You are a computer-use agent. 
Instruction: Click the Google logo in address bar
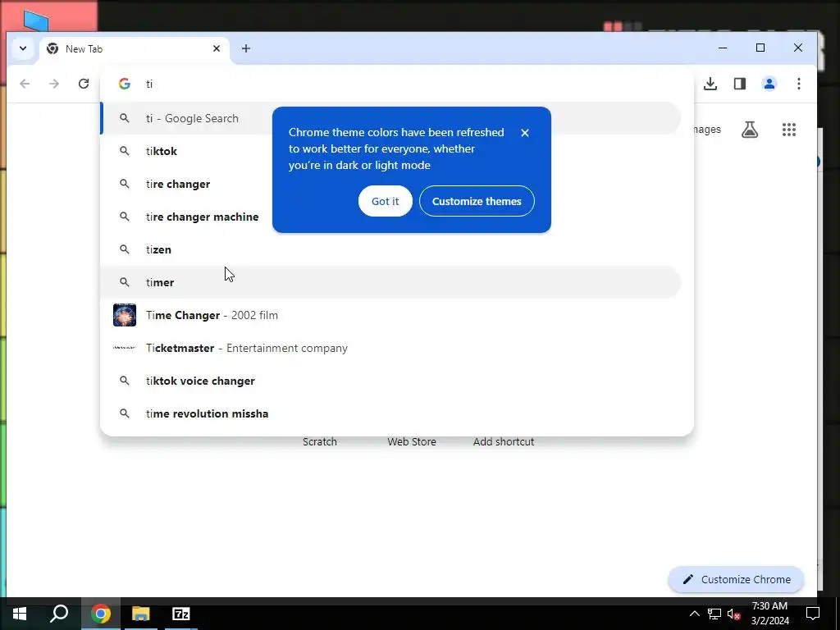pyautogui.click(x=125, y=84)
